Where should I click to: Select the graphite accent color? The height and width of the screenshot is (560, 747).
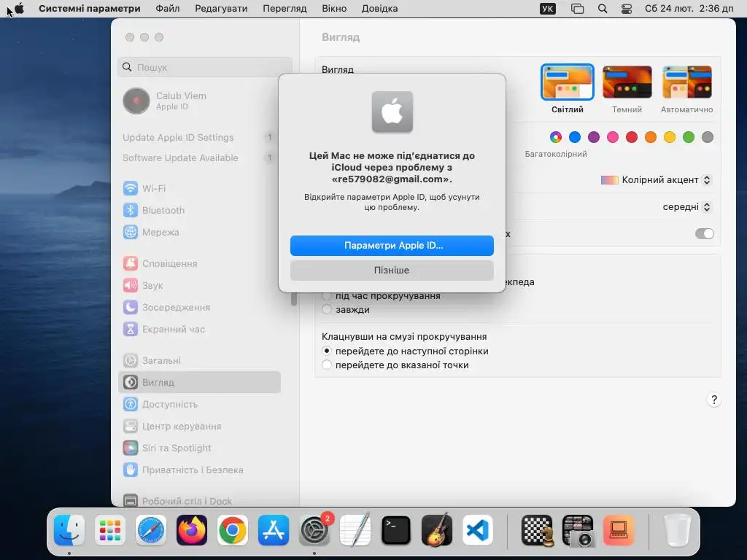coord(708,137)
